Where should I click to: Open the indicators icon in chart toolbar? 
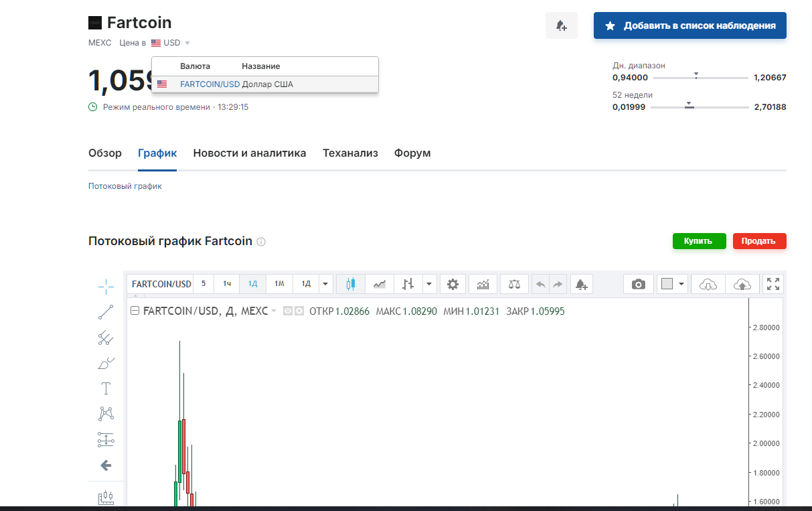point(483,284)
